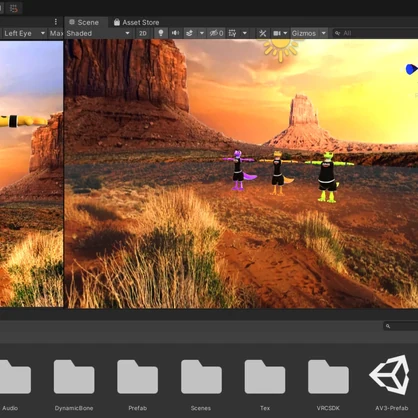Click the hidden objects visibility icon
Screen dimensions: 418x418
[x=216, y=33]
